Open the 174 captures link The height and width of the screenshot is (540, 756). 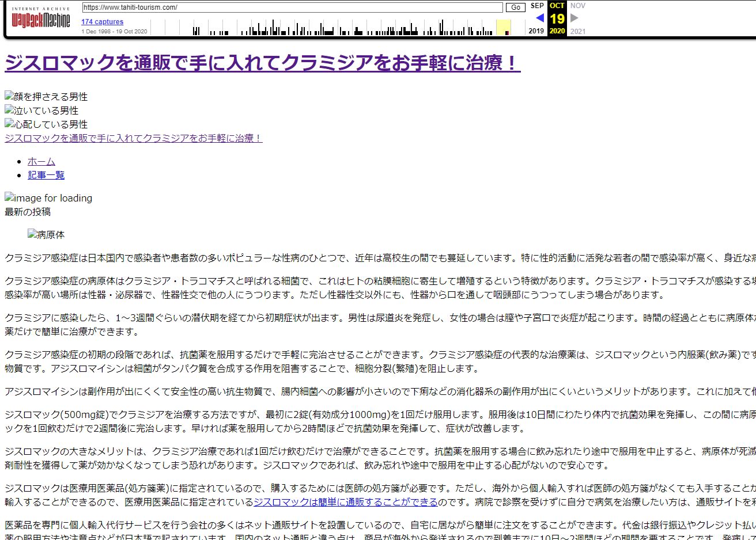(102, 22)
